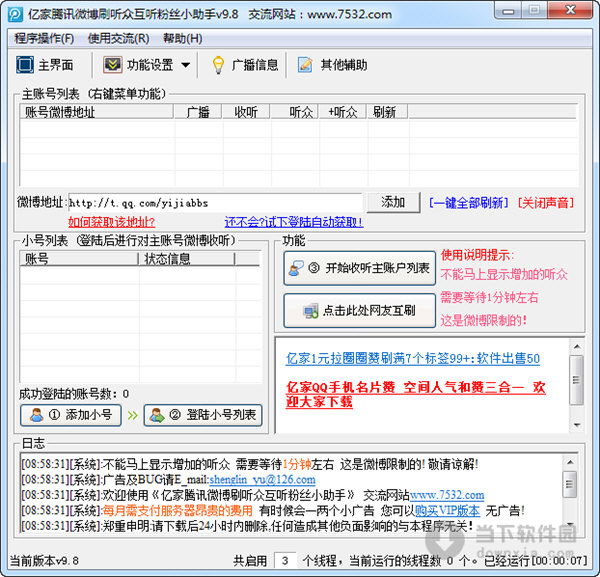Click the 状态信息 column header
This screenshot has height=577, width=600.
[187, 259]
